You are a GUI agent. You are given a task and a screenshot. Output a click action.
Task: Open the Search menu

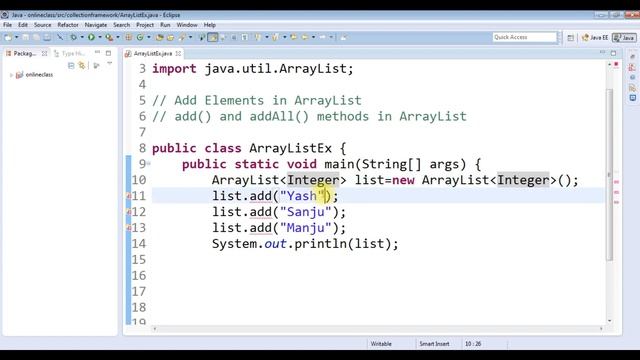(122, 25)
